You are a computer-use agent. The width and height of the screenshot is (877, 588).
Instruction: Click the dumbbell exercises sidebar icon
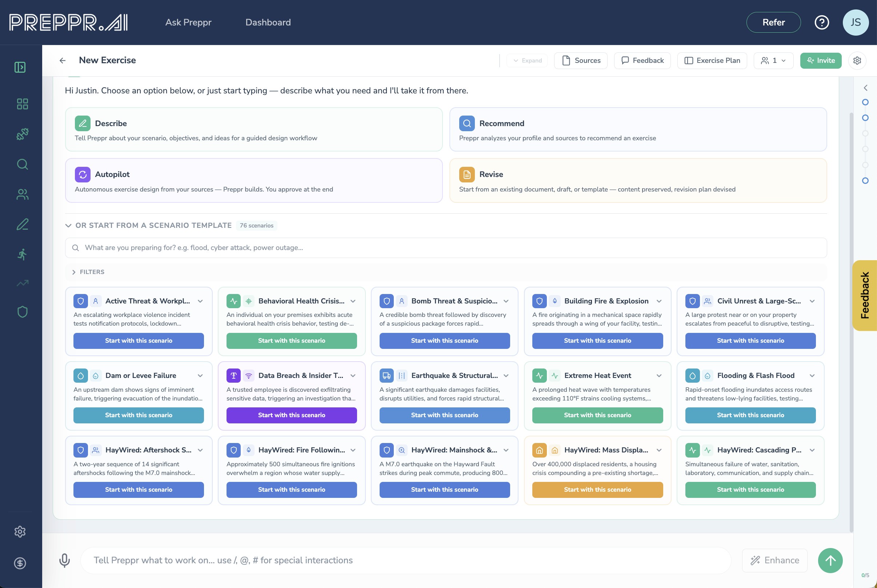(22, 134)
